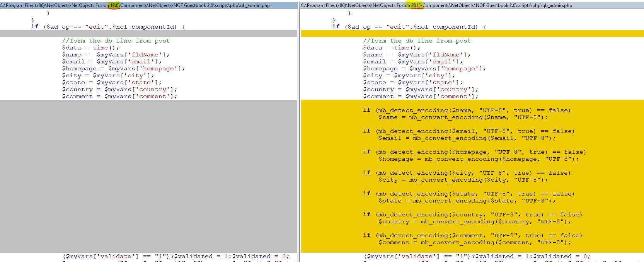Click the vertical splitter between the panes

point(299,131)
